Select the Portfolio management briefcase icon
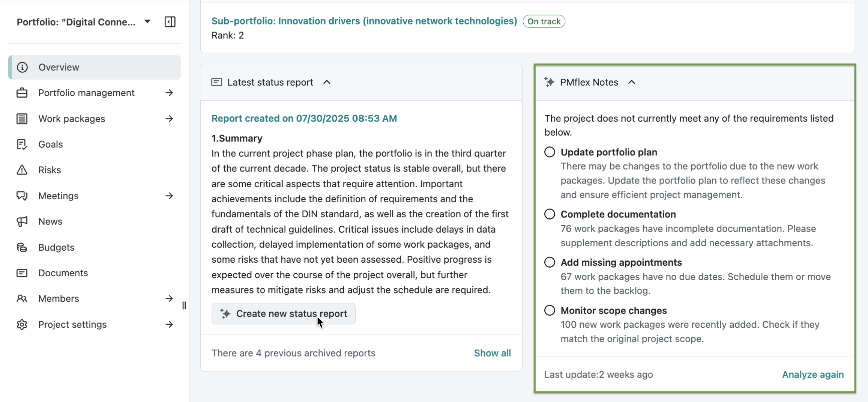Viewport: 868px width, 402px height. (x=22, y=93)
